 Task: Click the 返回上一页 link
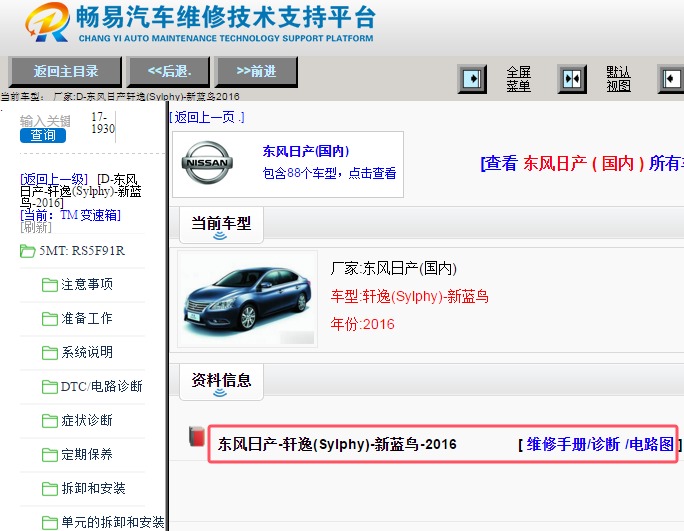click(207, 117)
